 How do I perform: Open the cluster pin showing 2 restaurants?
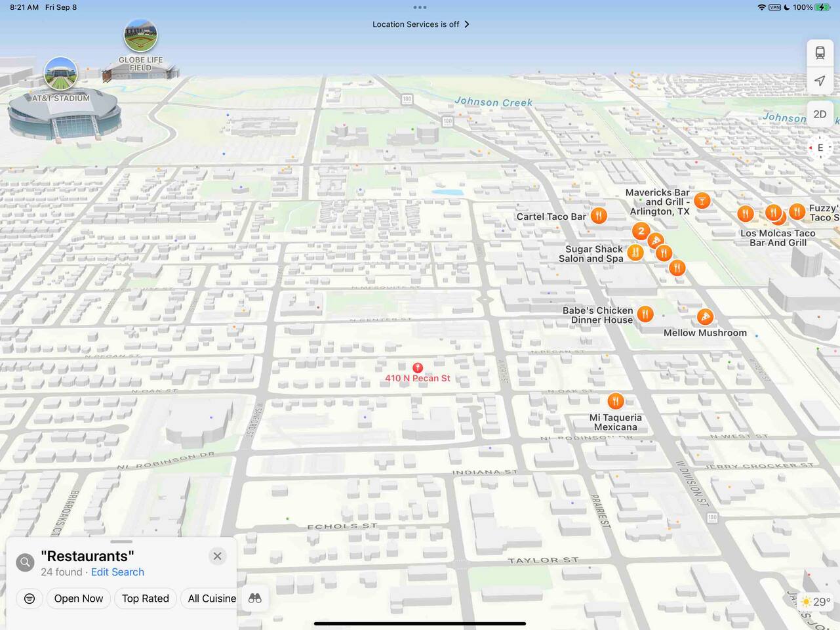tap(641, 231)
